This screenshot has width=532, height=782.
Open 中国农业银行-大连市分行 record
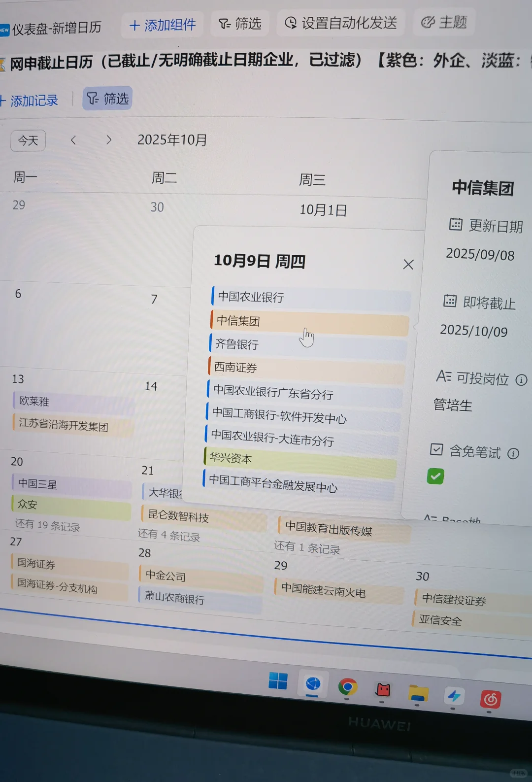point(302,439)
